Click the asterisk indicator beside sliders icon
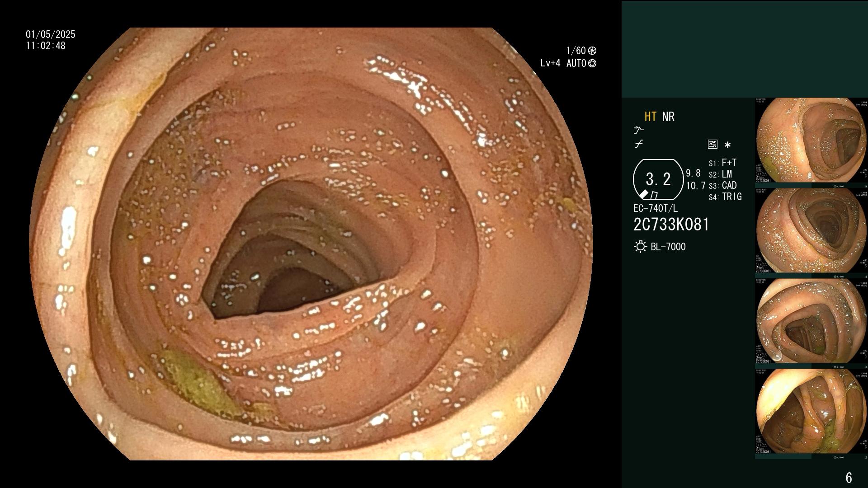 click(x=727, y=145)
